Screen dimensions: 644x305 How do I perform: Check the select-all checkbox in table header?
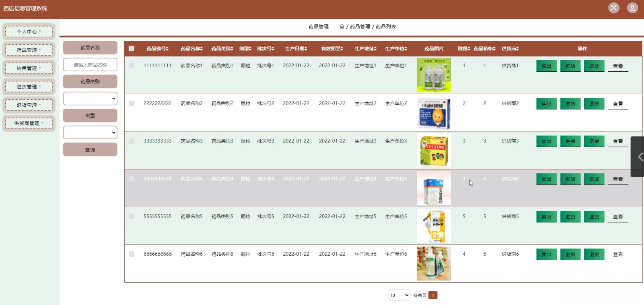tap(131, 48)
